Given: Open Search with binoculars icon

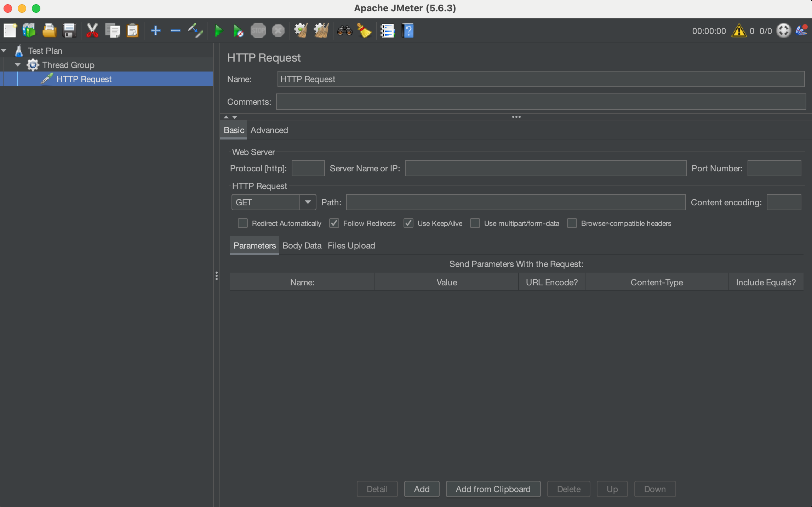Looking at the screenshot, I should pos(345,31).
